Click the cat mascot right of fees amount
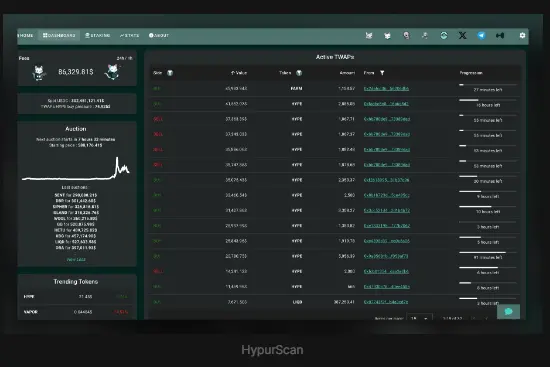Viewport: 550px width, 367px height. point(112,72)
